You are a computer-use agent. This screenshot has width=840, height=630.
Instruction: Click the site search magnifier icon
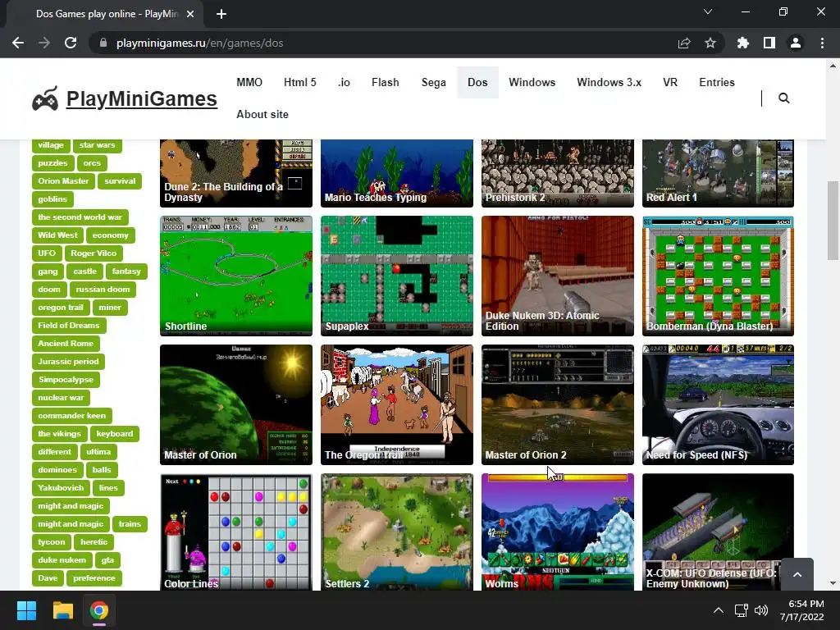tap(783, 98)
